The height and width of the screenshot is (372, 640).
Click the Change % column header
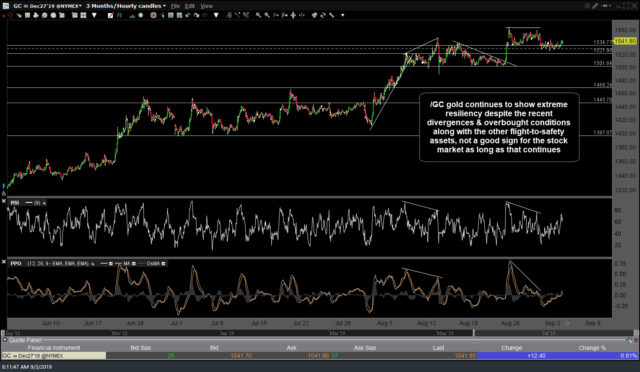coord(592,348)
